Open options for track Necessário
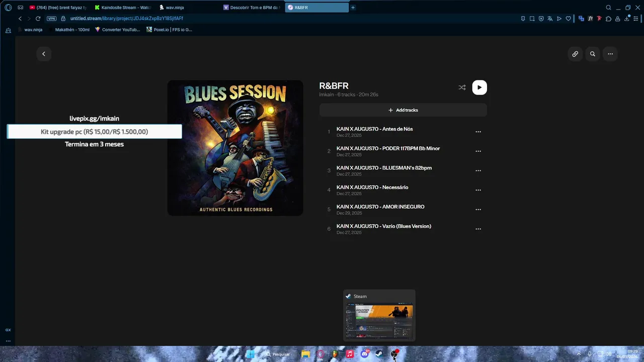644x362 pixels. (x=478, y=190)
